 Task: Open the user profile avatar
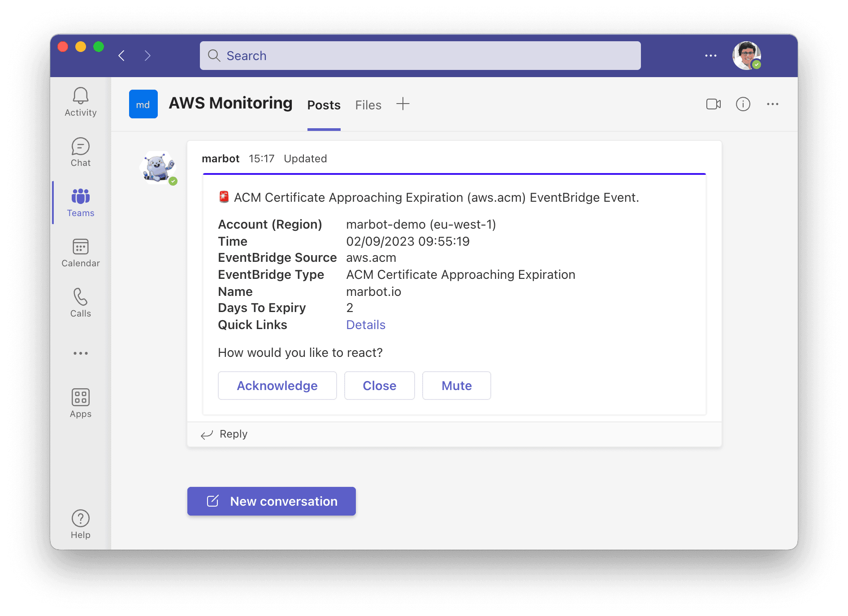[x=747, y=56]
